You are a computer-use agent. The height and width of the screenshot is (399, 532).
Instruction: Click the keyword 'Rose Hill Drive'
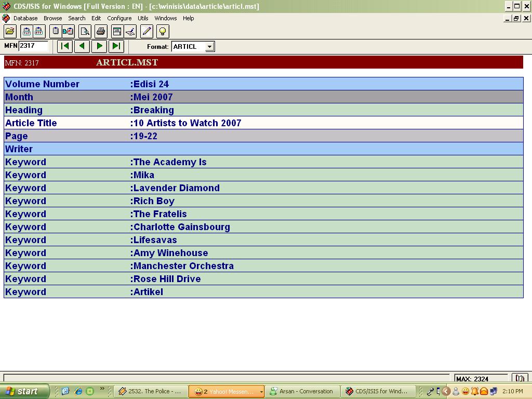[x=167, y=279]
